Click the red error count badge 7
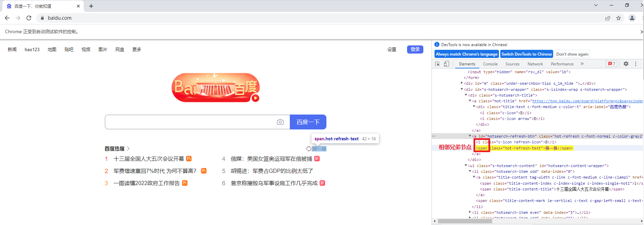 pos(612,64)
